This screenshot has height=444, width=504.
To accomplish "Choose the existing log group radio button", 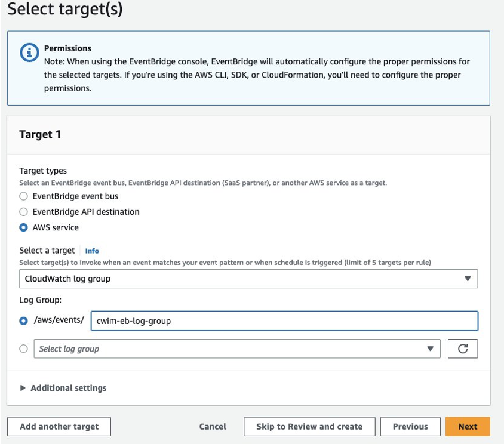I will coord(24,349).
